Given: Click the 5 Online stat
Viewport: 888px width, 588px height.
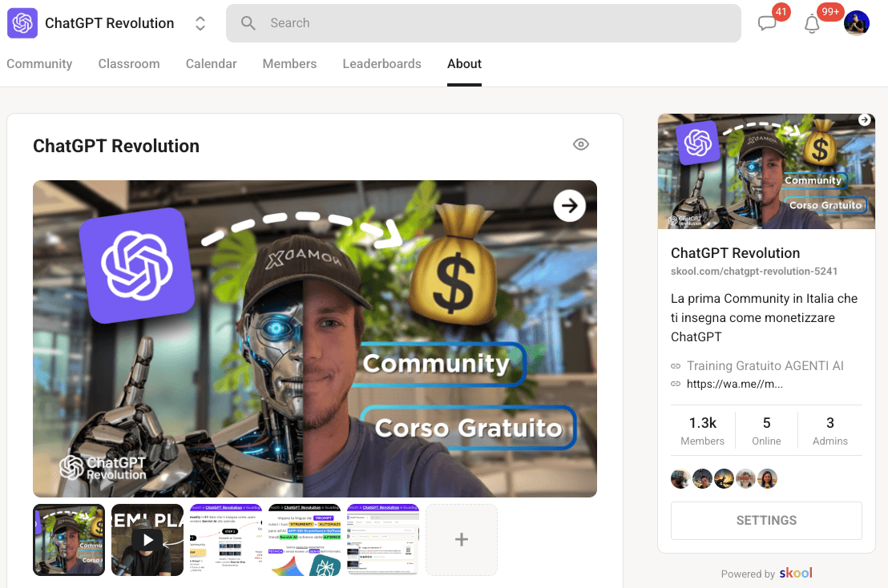Looking at the screenshot, I should tap(766, 431).
